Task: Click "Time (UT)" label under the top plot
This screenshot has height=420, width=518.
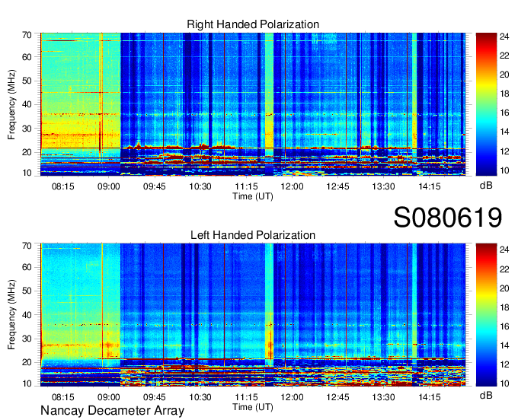Action: click(x=253, y=196)
